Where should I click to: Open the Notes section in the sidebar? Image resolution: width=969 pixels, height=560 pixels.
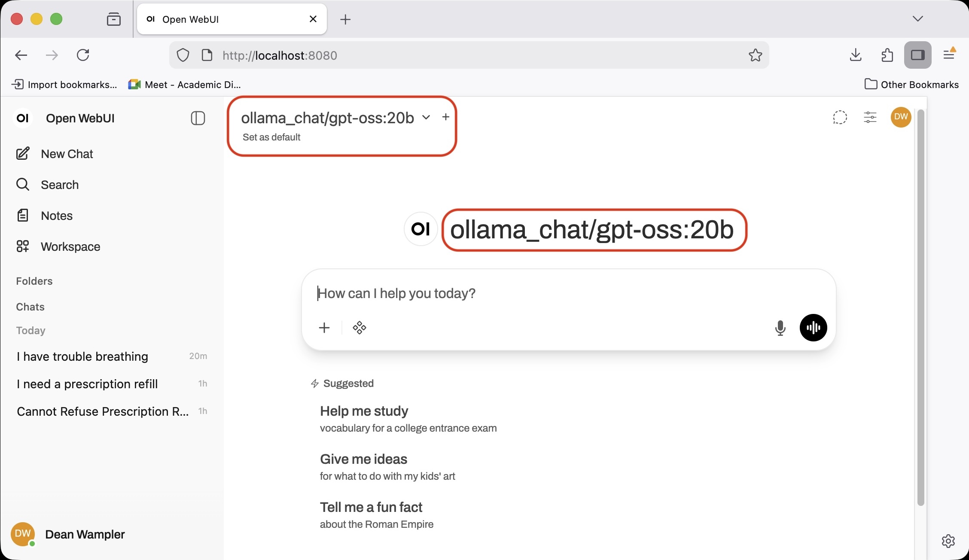tap(56, 215)
